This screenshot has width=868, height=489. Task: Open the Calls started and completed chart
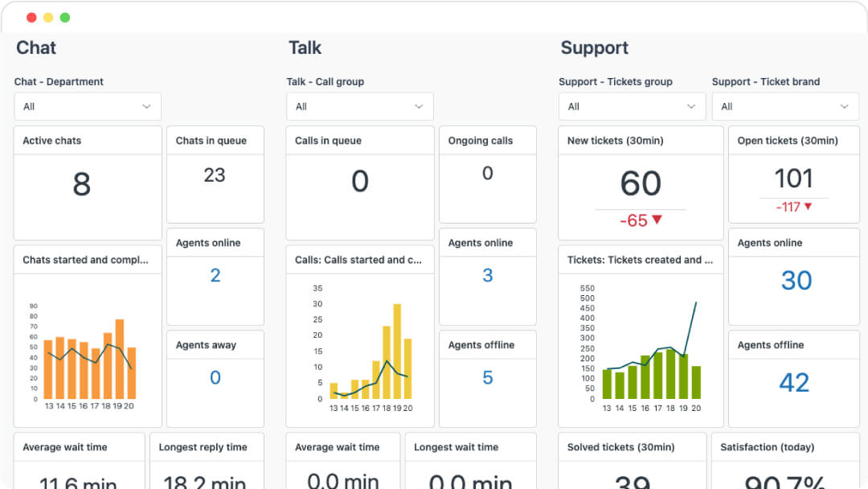click(359, 346)
